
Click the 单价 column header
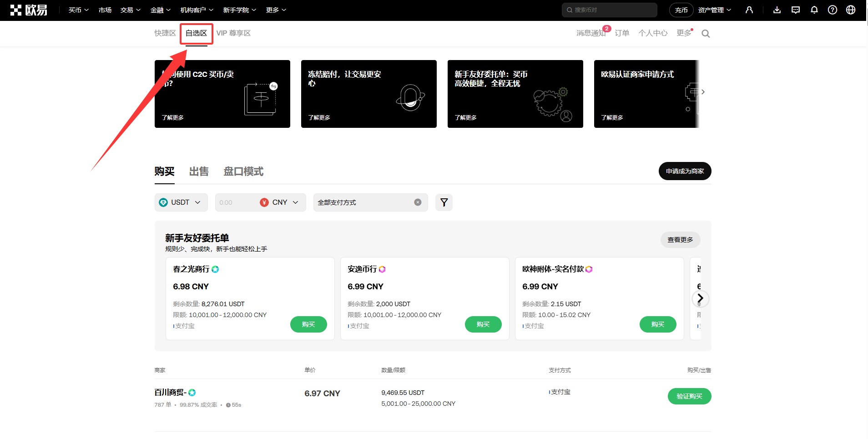pyautogui.click(x=310, y=370)
